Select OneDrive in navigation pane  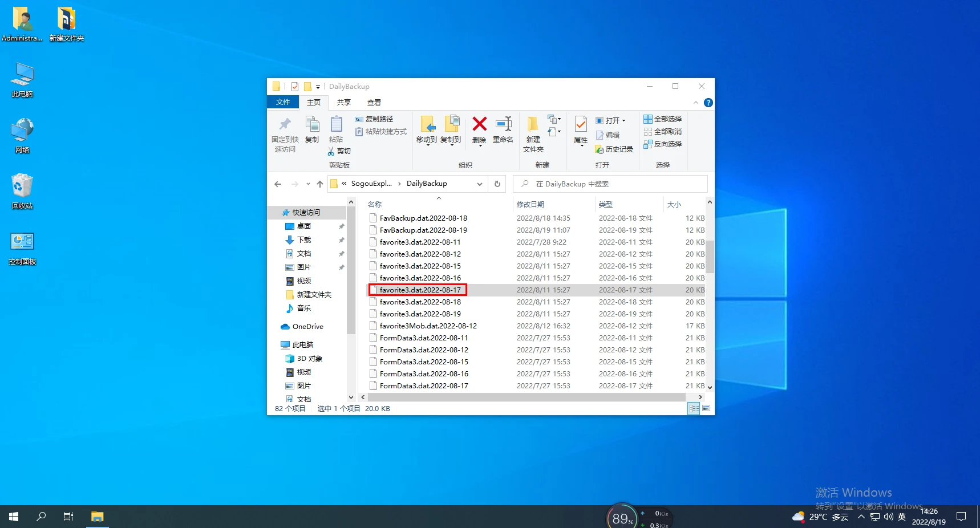(x=308, y=327)
